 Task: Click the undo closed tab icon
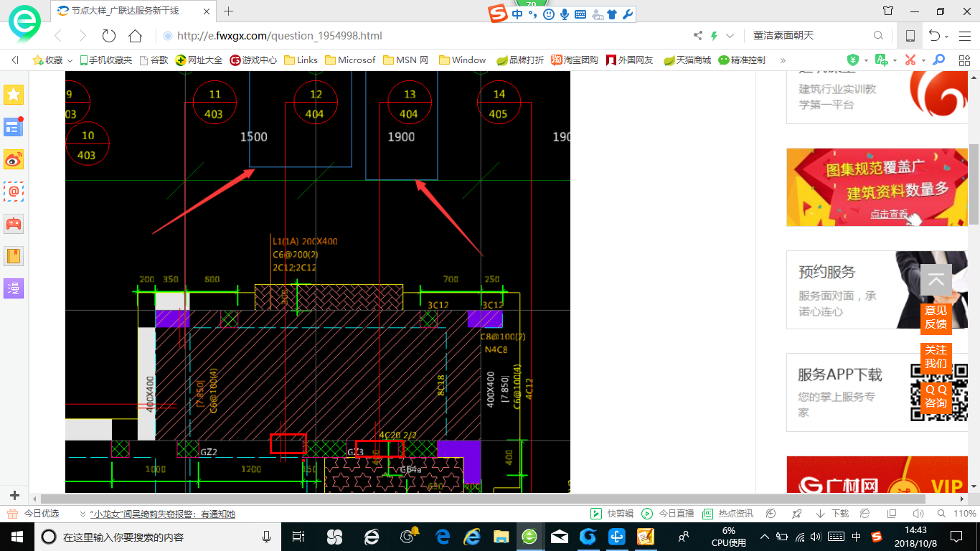point(934,36)
